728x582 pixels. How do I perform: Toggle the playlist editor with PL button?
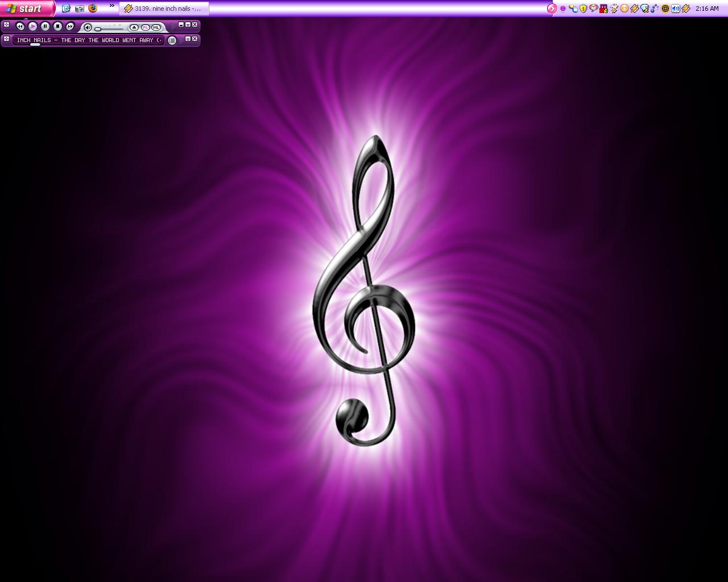(x=145, y=27)
